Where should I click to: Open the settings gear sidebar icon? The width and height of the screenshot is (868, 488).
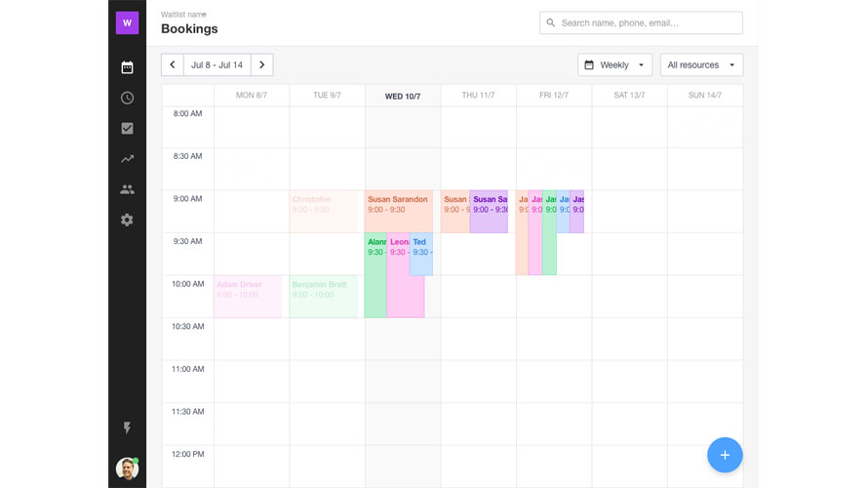(x=127, y=220)
